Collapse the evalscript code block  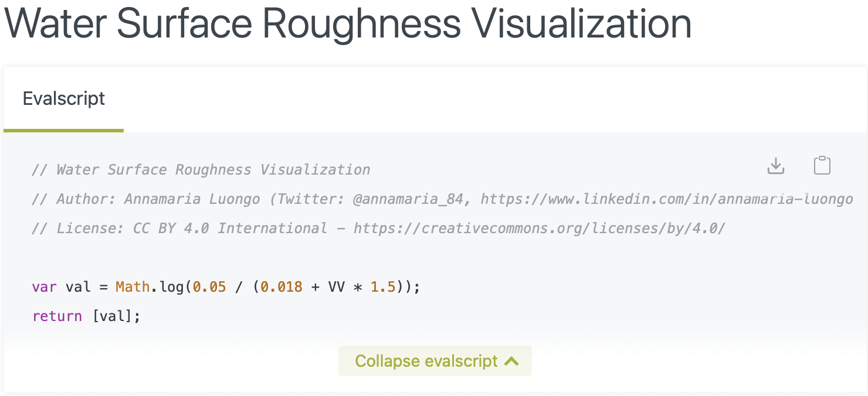pos(435,361)
